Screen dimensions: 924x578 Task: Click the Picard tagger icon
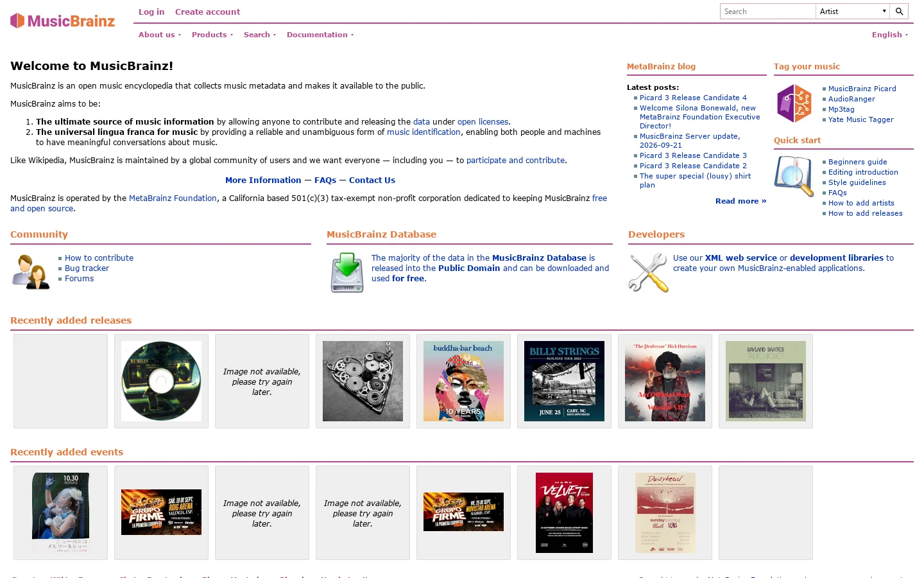tap(794, 103)
